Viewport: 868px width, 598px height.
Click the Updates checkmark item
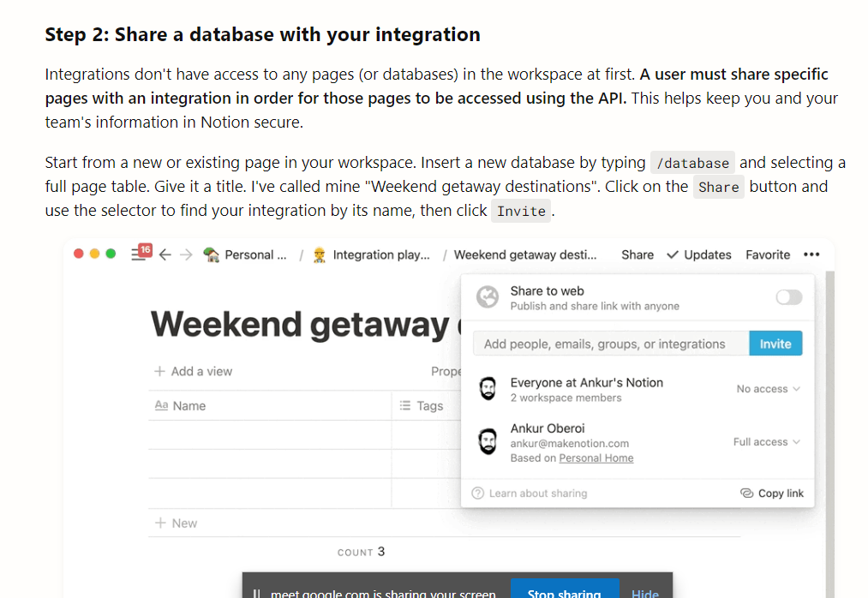699,254
